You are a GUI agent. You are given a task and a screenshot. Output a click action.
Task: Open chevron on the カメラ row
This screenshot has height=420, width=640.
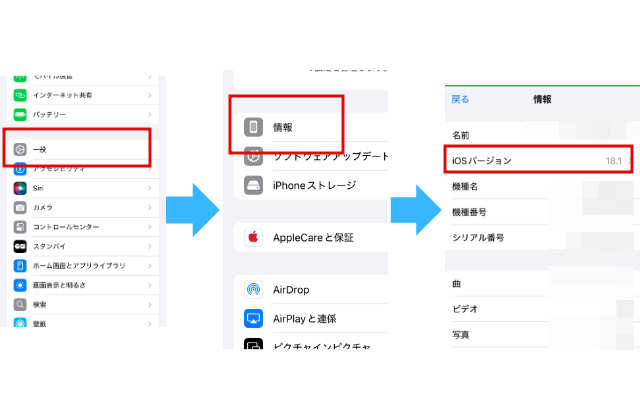coord(150,207)
